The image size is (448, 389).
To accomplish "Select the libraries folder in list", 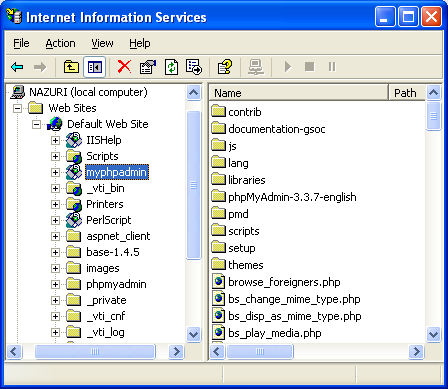I will [238, 180].
